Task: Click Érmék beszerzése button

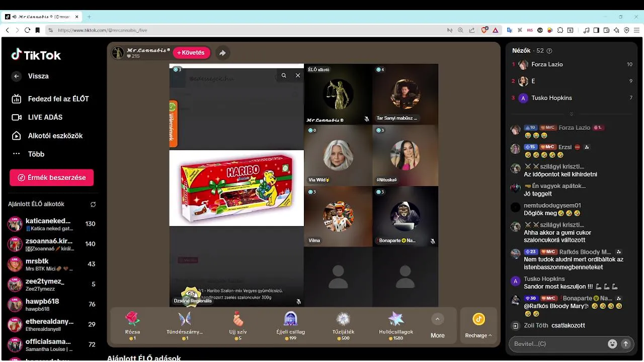Action: pyautogui.click(x=51, y=177)
